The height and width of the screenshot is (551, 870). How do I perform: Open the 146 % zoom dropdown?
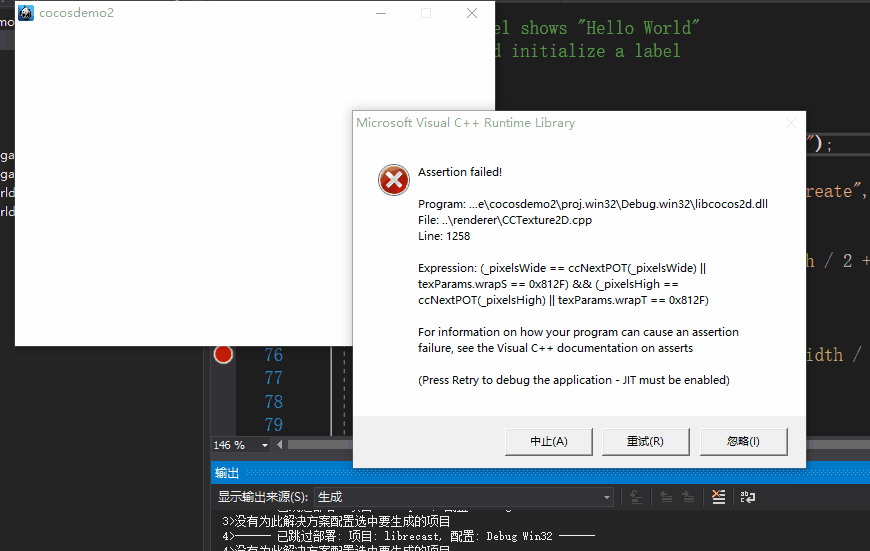click(265, 445)
